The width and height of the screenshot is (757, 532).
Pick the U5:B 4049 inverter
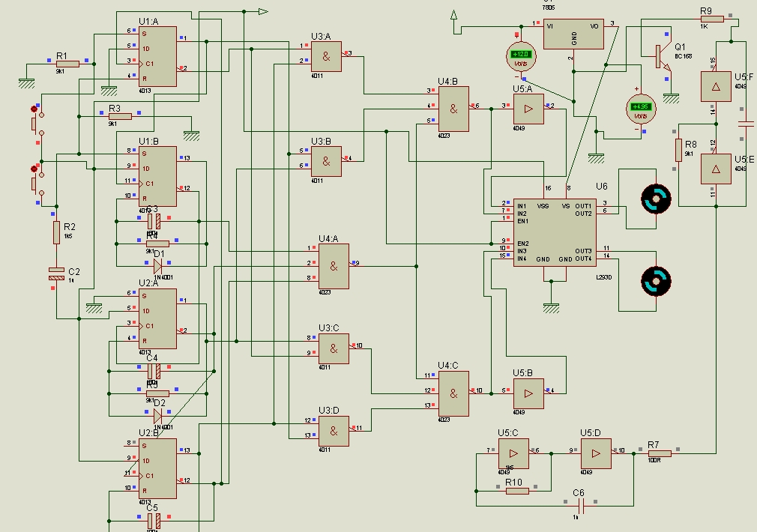(528, 393)
